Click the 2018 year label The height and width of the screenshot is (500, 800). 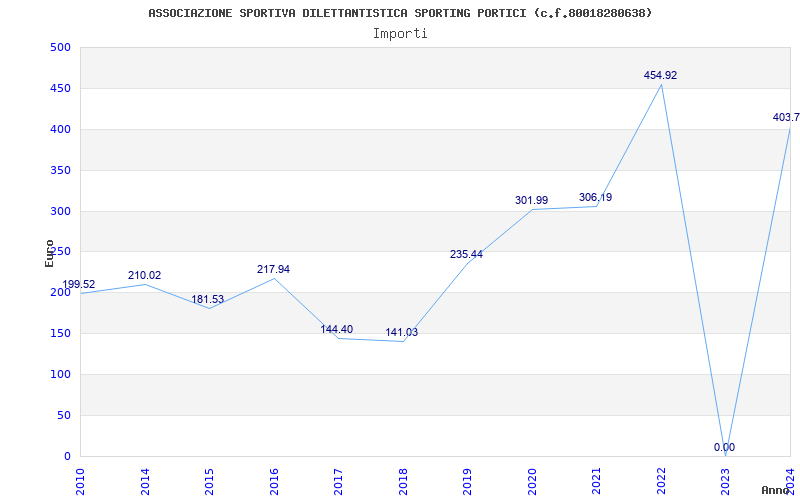[x=404, y=481]
